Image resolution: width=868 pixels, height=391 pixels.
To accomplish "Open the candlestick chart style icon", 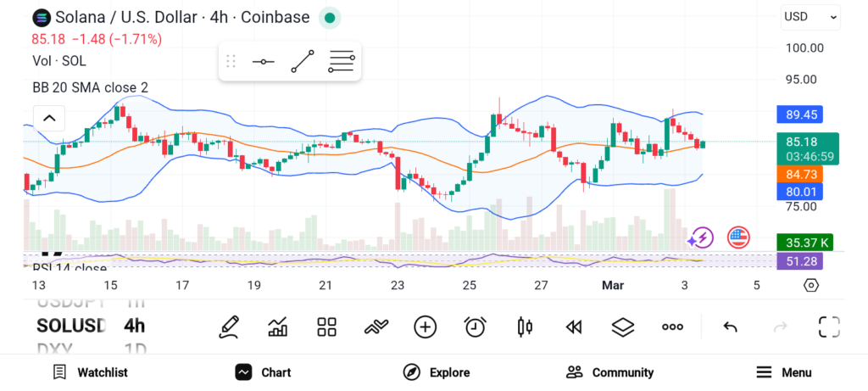I will point(525,327).
